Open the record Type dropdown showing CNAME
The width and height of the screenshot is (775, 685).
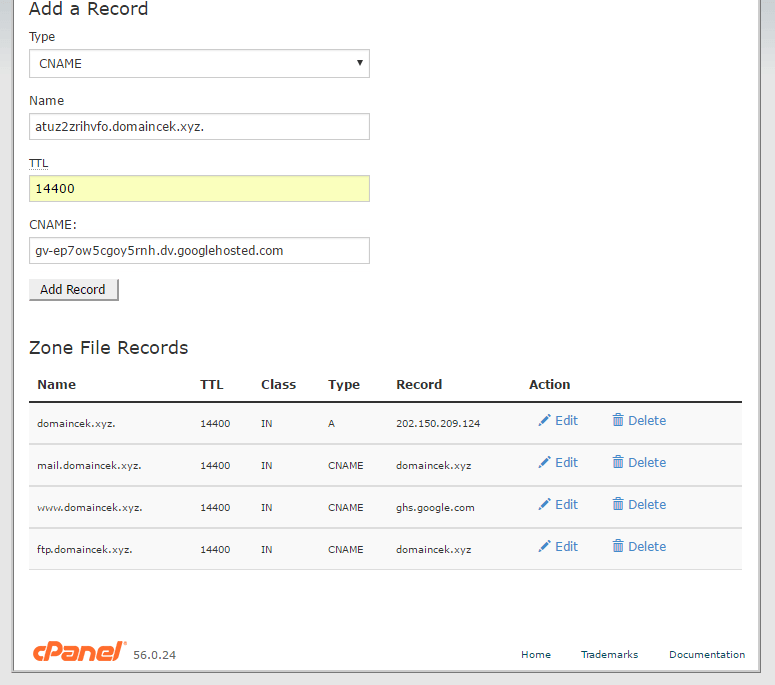199,64
